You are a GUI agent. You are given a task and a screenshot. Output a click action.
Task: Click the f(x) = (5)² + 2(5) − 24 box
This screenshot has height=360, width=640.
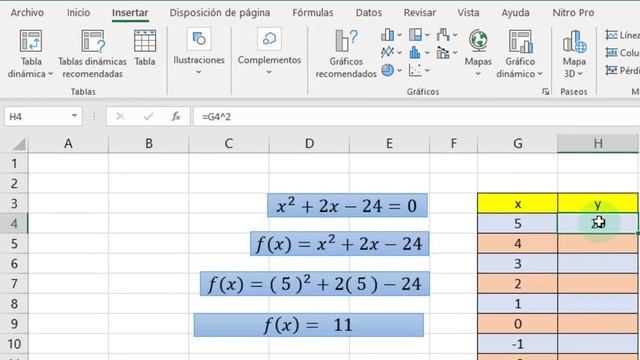(315, 284)
